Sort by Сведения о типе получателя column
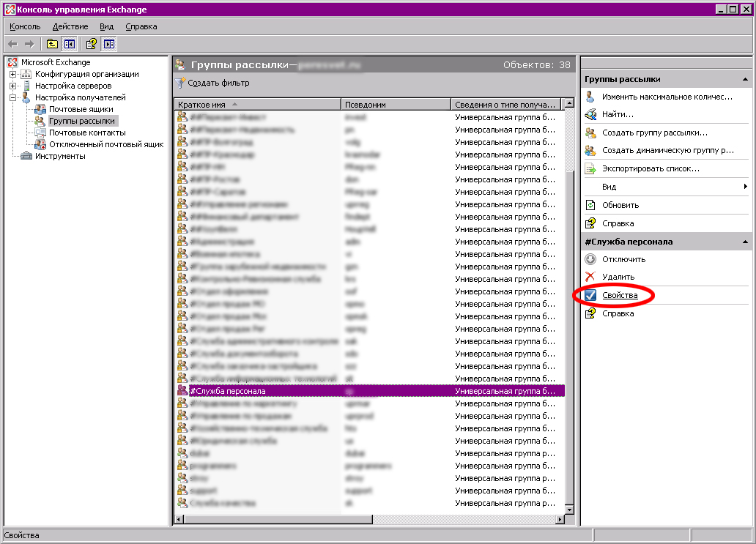This screenshot has width=756, height=544. point(506,105)
